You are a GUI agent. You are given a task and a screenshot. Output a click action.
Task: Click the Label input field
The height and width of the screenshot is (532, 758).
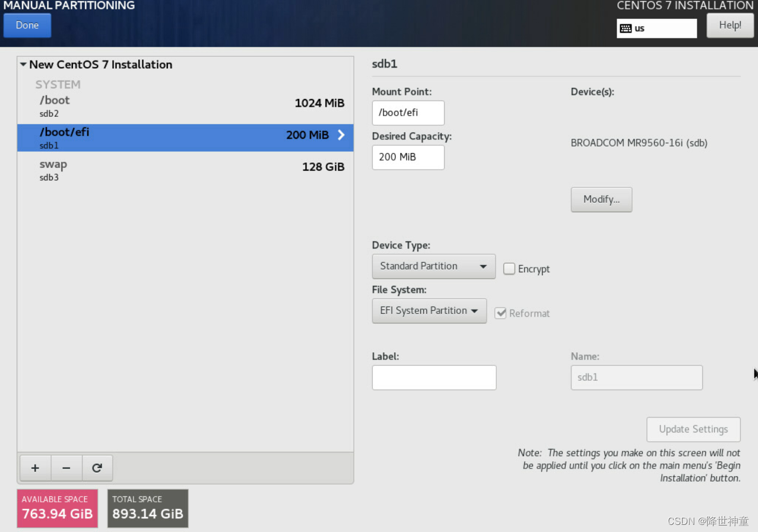point(434,377)
